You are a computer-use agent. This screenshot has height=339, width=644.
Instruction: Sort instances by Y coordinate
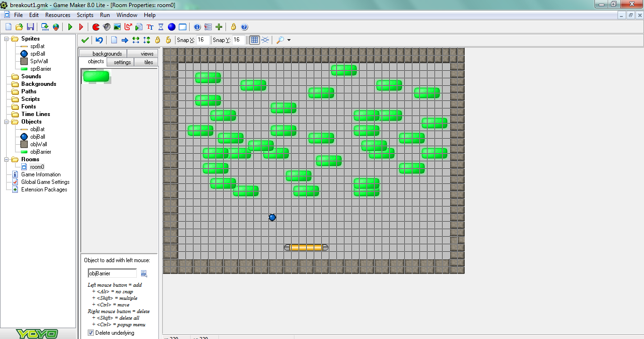tap(147, 40)
